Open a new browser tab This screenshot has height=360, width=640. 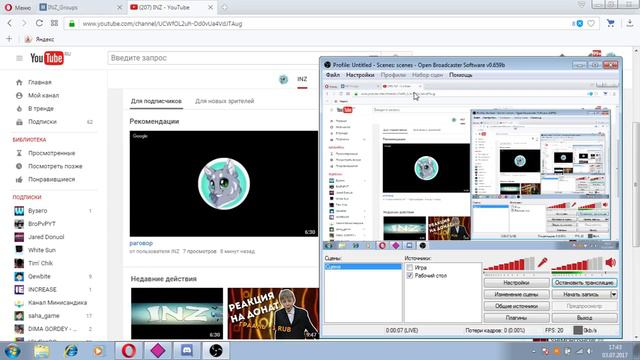pyautogui.click(x=224, y=7)
